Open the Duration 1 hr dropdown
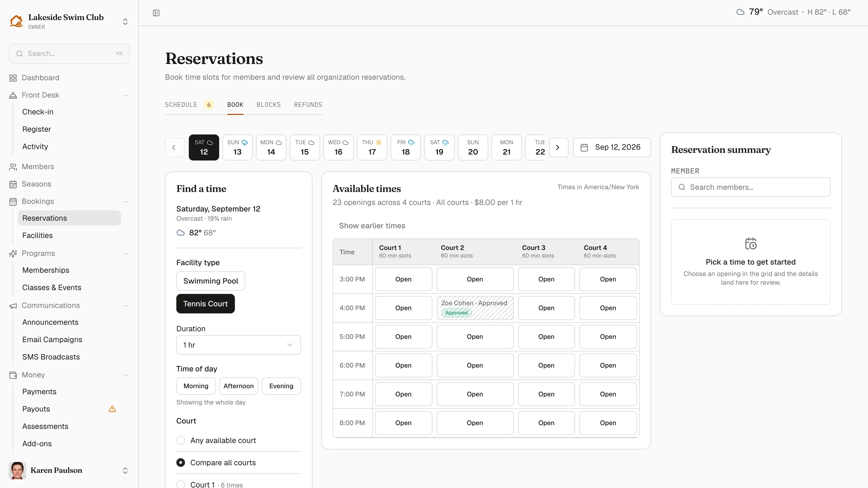 click(x=239, y=345)
